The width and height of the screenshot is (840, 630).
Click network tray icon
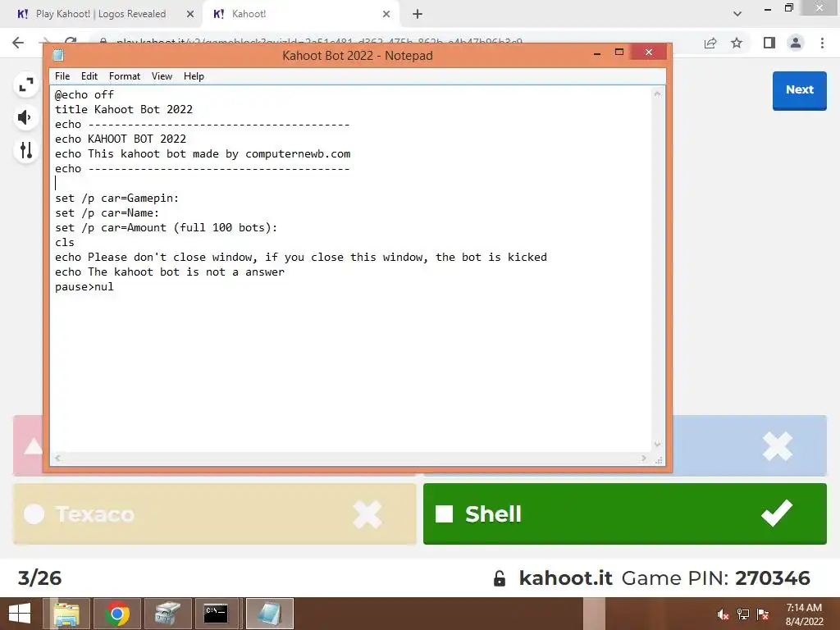[x=743, y=614]
